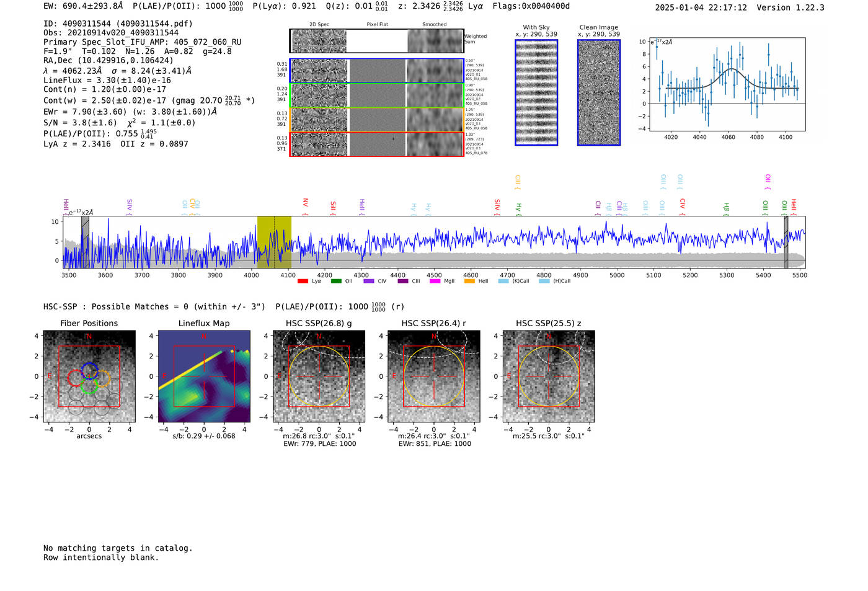
Task: Open the HSC SSP(26.8) g image
Action: pos(319,376)
